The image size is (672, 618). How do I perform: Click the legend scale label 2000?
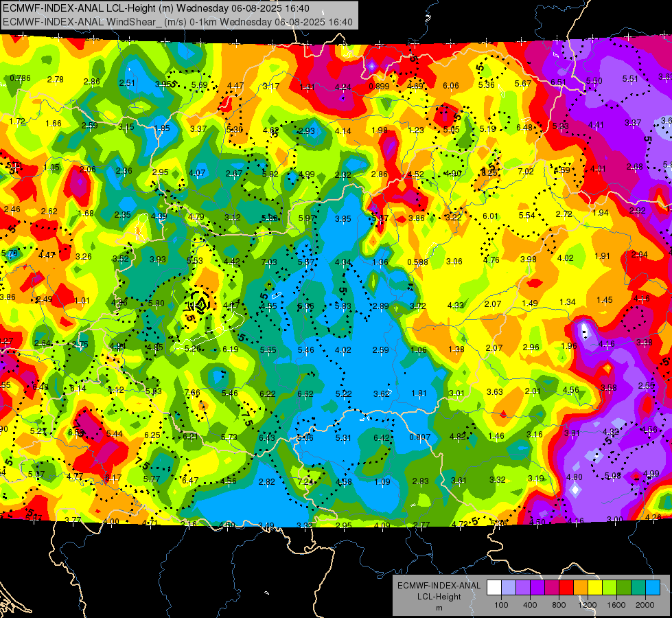click(645, 605)
